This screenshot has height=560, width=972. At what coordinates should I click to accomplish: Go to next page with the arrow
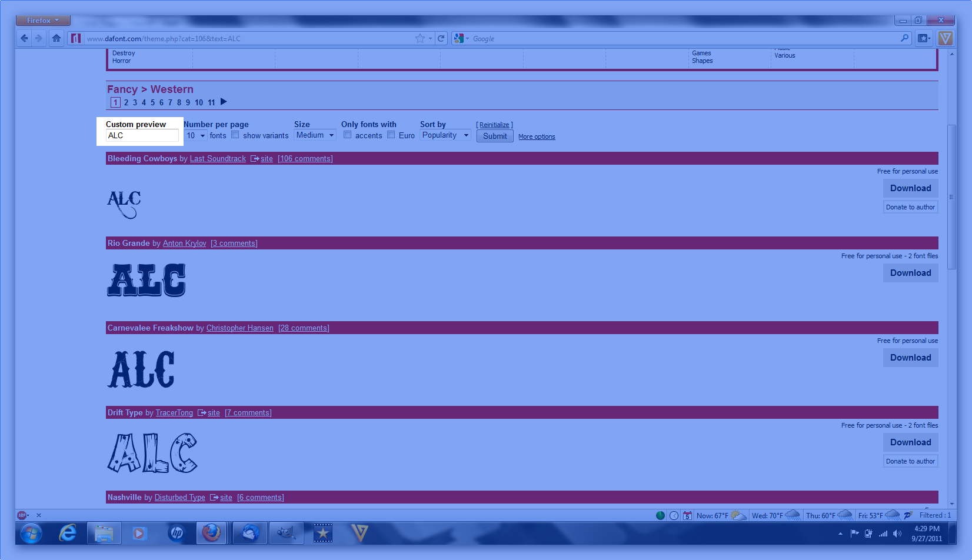224,102
